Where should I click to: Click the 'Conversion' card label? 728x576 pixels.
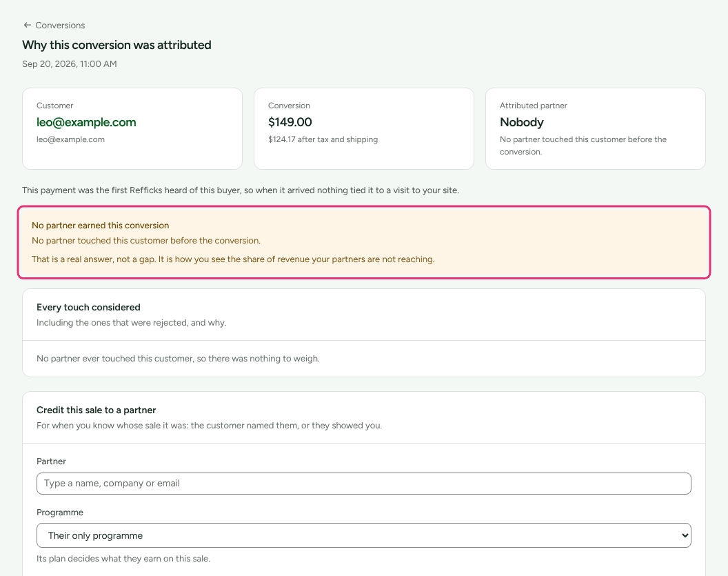tap(289, 106)
